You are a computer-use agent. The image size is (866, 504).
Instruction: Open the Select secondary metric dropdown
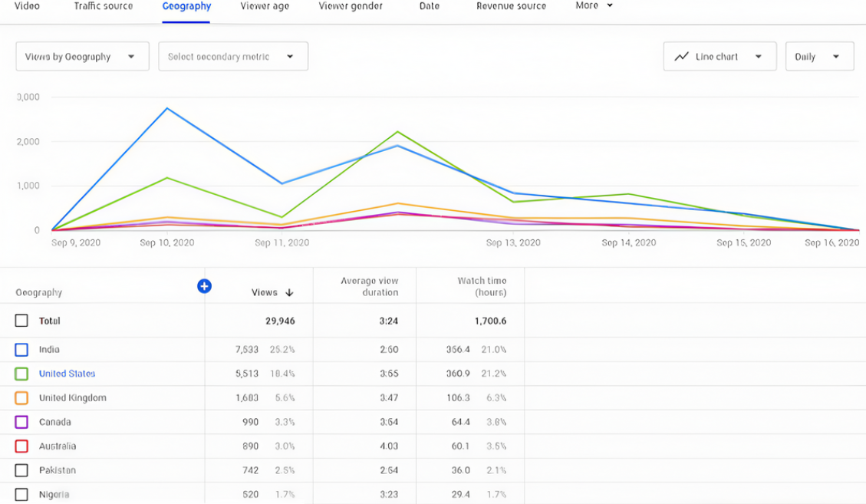pyautogui.click(x=232, y=57)
